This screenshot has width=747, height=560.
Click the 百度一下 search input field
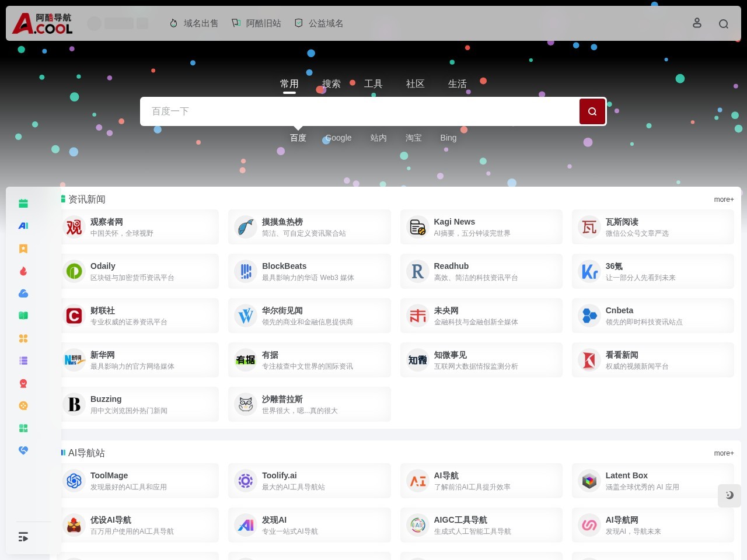point(359,111)
